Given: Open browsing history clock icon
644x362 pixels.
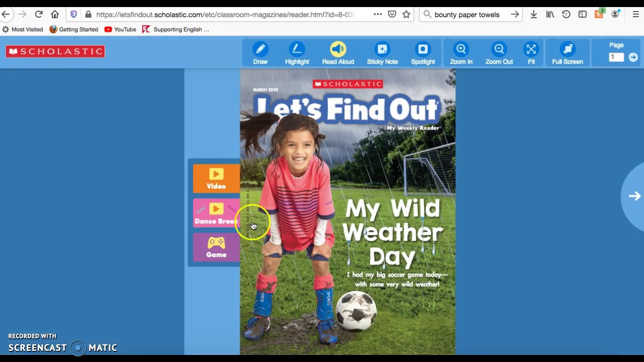Looking at the screenshot, I should tap(566, 15).
